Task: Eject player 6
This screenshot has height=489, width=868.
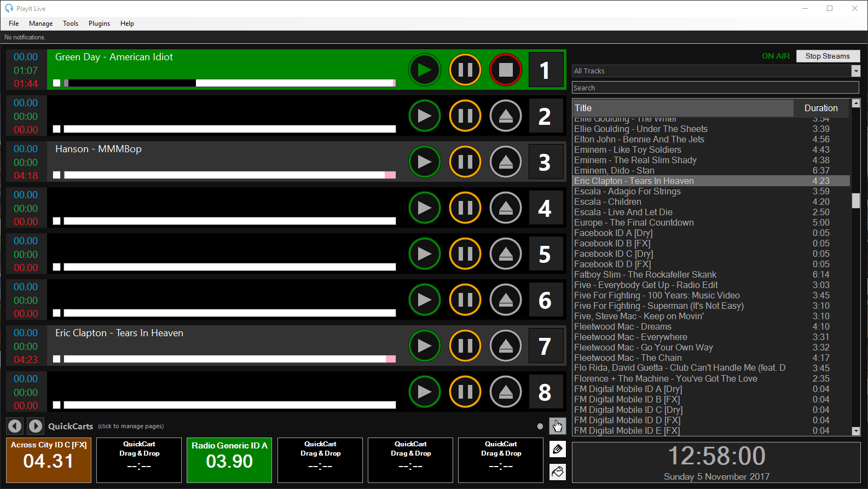Action: (x=506, y=300)
